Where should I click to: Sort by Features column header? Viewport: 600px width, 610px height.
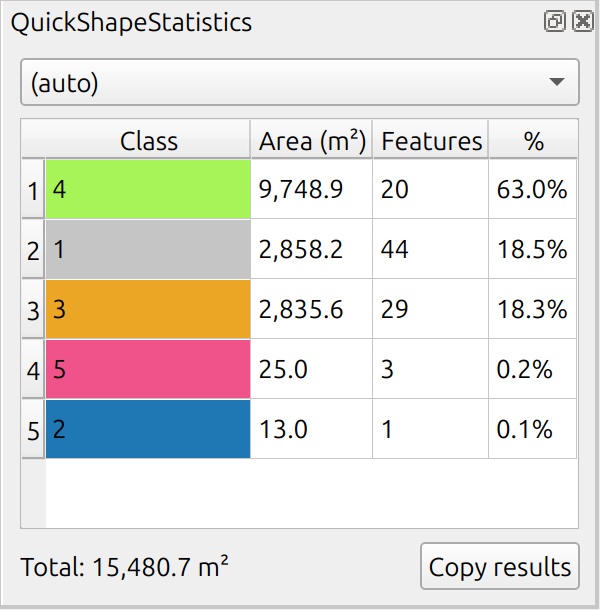431,140
